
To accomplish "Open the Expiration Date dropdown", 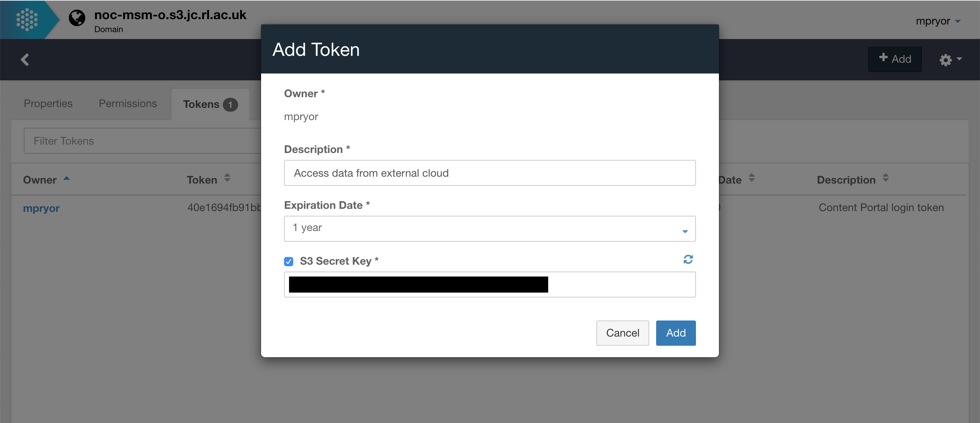I will (490, 228).
